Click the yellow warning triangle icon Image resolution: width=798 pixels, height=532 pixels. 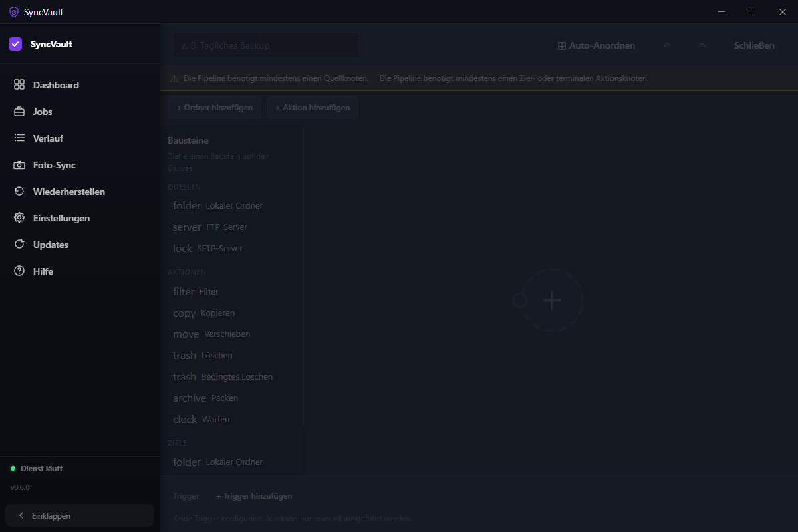coord(174,78)
